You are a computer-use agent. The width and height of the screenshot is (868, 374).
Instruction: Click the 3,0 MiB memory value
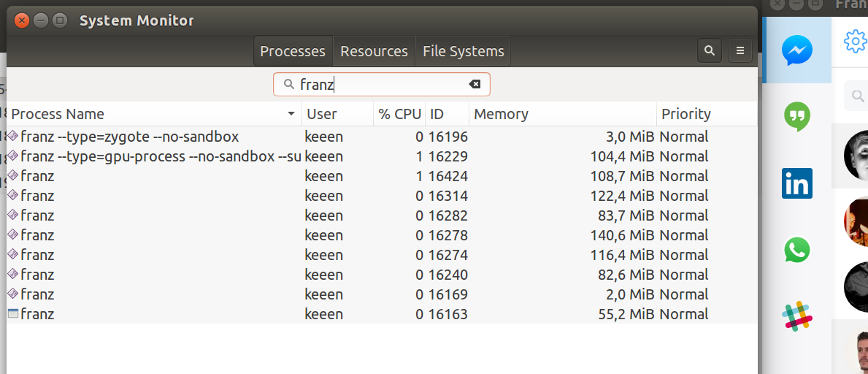[630, 137]
